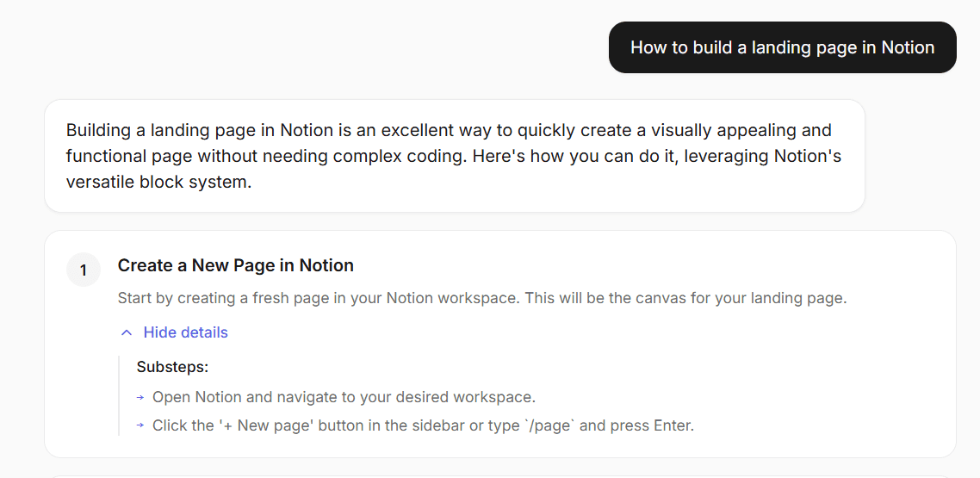980x478 pixels.
Task: Click the chevron icon beside Hide details
Action: click(x=127, y=332)
